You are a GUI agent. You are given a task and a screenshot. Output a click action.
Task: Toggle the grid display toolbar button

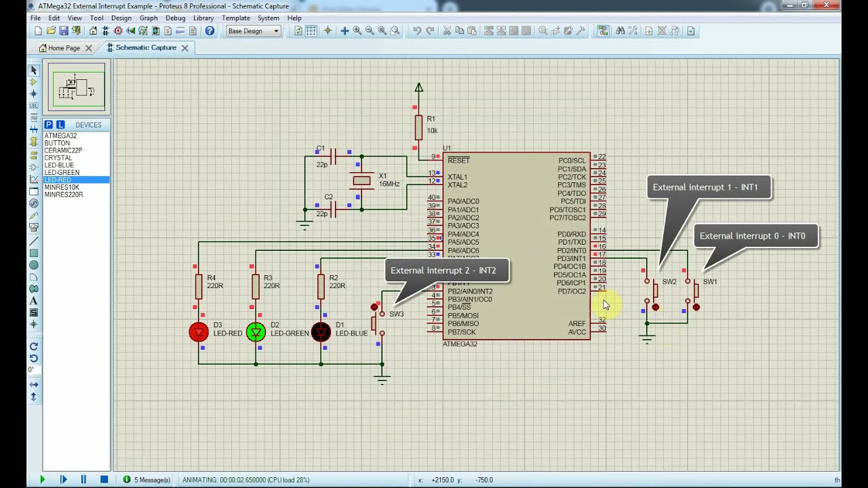coord(311,31)
